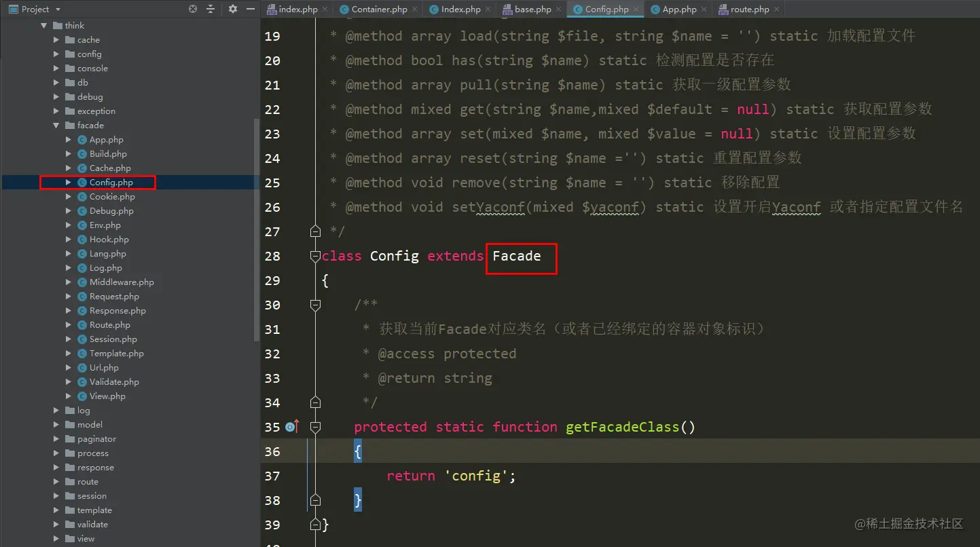980x547 pixels.
Task: Click the View.php class icon
Action: click(x=82, y=396)
